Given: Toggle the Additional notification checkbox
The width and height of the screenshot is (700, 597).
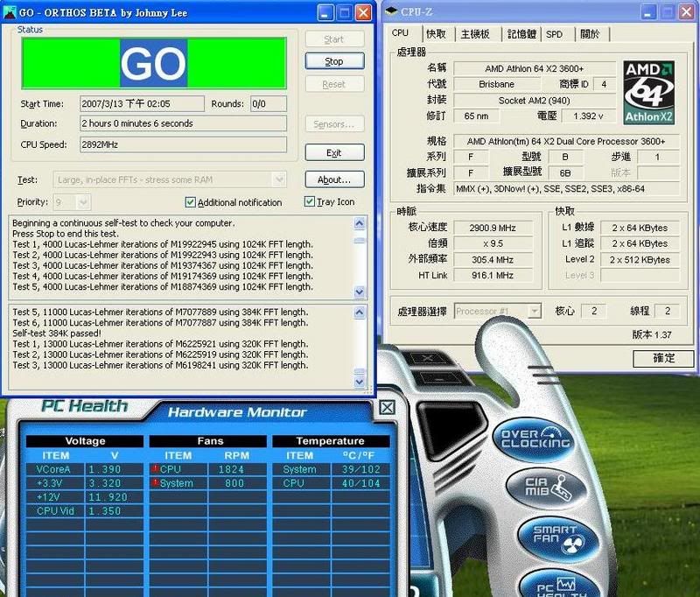Looking at the screenshot, I should point(190,202).
